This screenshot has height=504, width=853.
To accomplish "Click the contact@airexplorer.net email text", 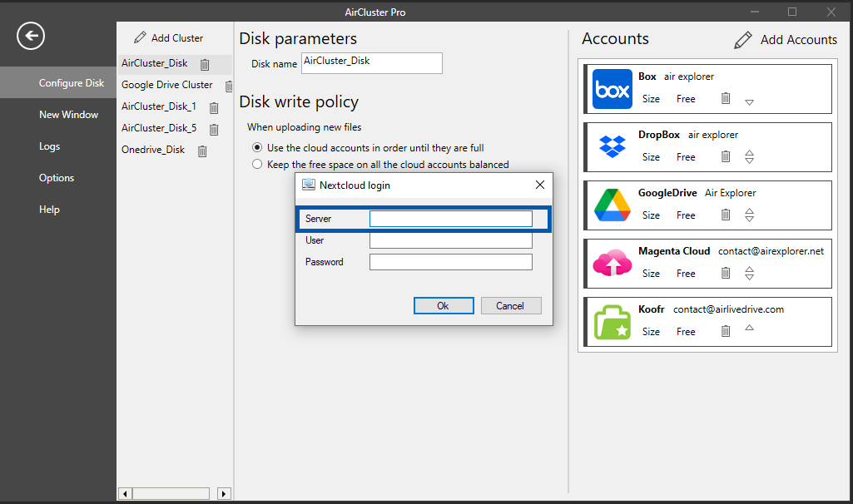I will 771,251.
